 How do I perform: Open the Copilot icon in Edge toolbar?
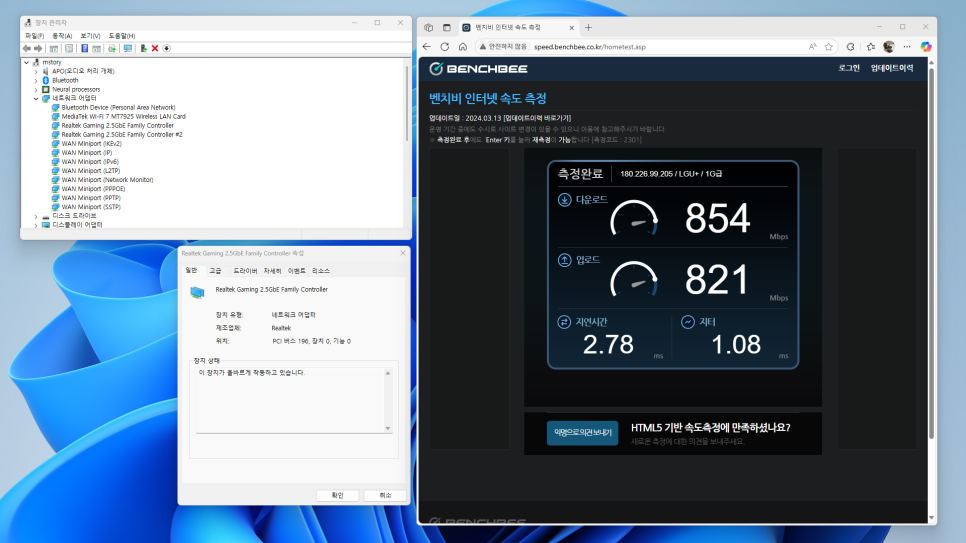(x=925, y=47)
